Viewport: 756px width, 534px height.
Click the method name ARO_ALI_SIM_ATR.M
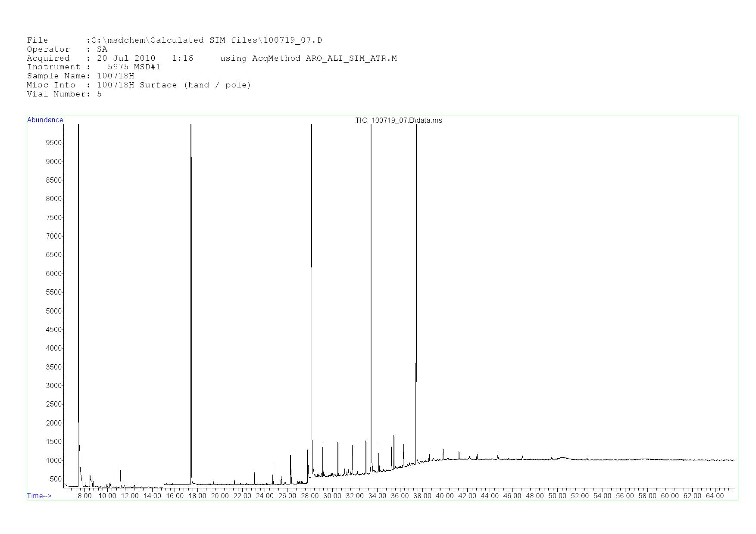coord(351,58)
